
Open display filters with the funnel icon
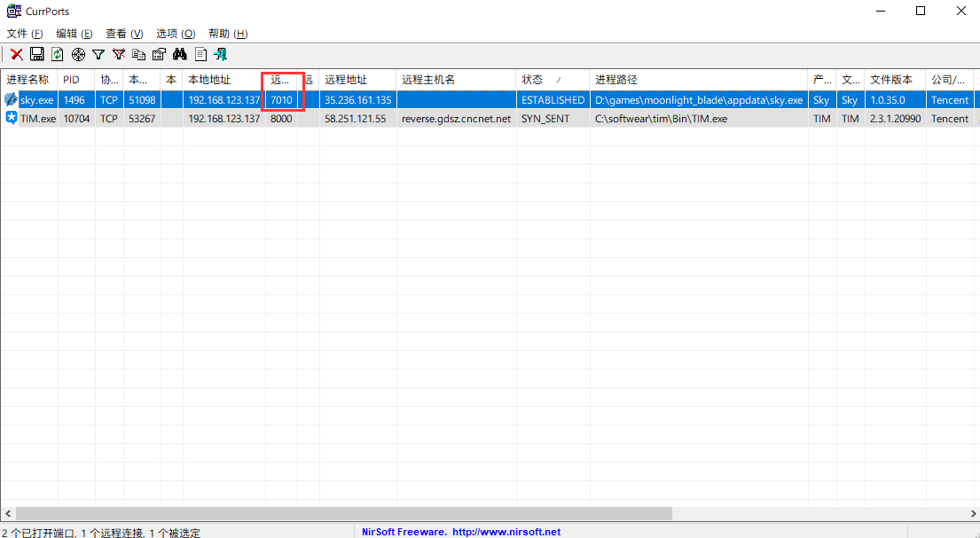click(x=98, y=54)
